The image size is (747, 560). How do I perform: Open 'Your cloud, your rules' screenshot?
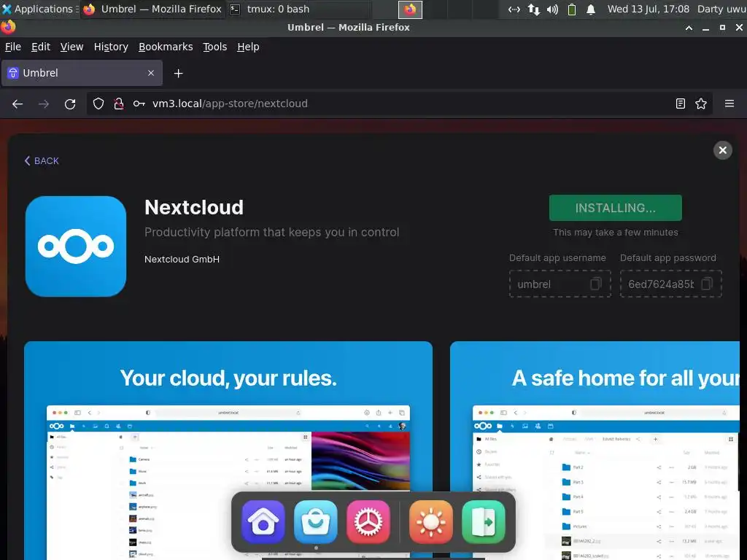(x=228, y=450)
